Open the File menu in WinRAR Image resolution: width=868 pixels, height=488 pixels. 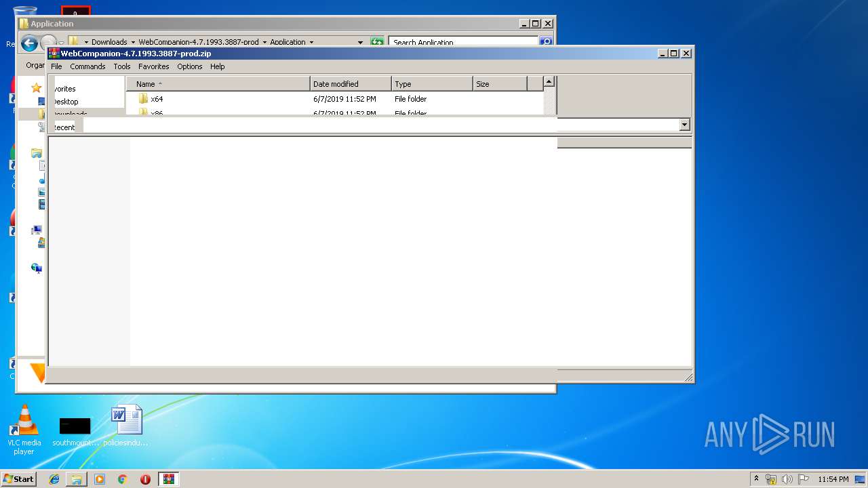(56, 66)
